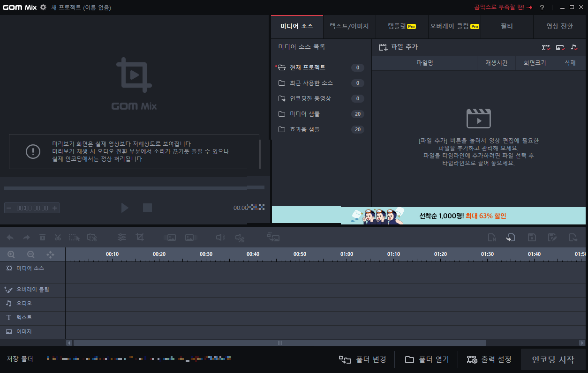Select the 이미지 track header
588x373 pixels.
click(32, 332)
